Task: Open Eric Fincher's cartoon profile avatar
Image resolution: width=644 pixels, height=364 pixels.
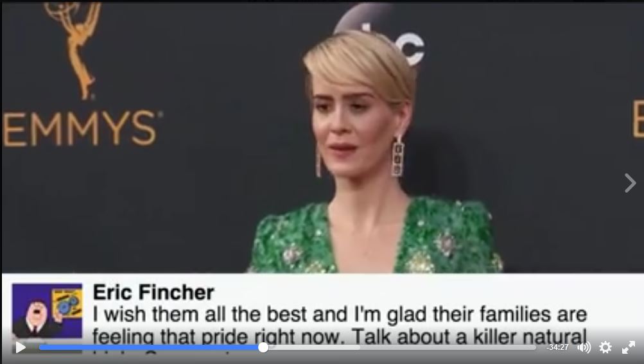Action: click(47, 311)
